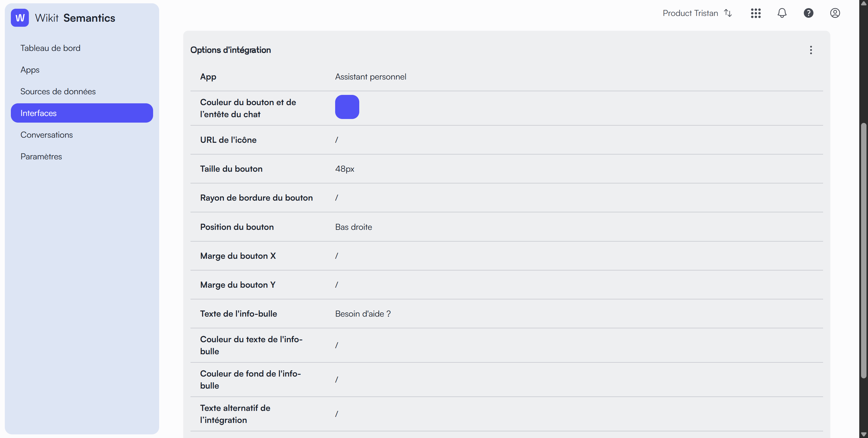Open the apps grid launcher icon
This screenshot has height=438, width=868.
click(x=756, y=13)
